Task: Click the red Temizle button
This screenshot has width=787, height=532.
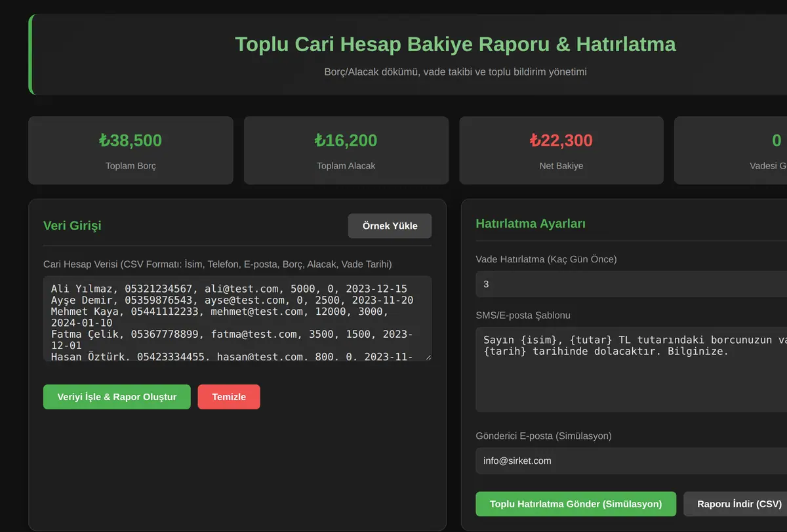Action: [x=229, y=397]
